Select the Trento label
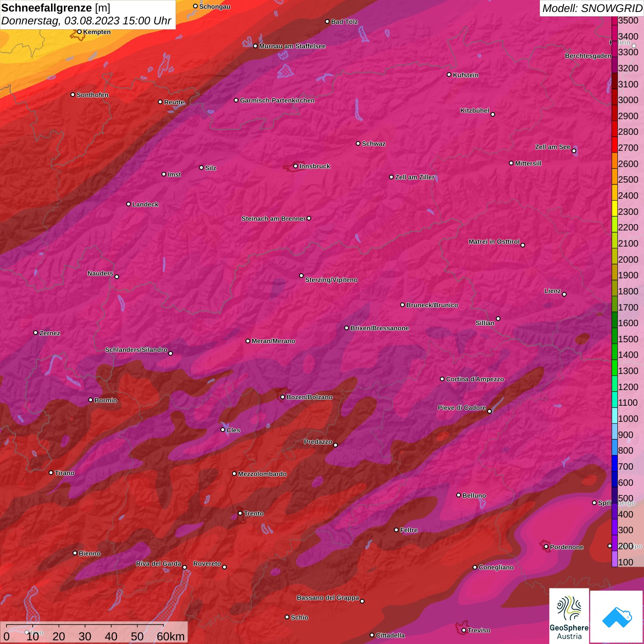Viewport: 644px width, 644px height. pos(254,513)
